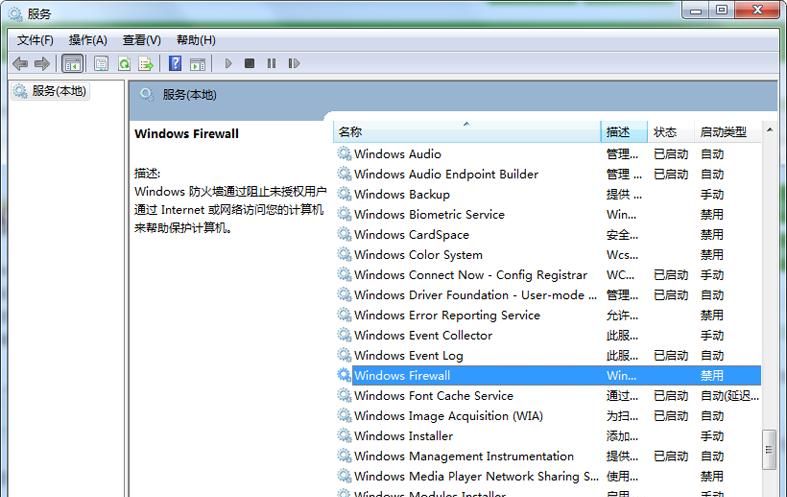Click the Export list toolbar icon
This screenshot has height=497, width=787.
(146, 64)
